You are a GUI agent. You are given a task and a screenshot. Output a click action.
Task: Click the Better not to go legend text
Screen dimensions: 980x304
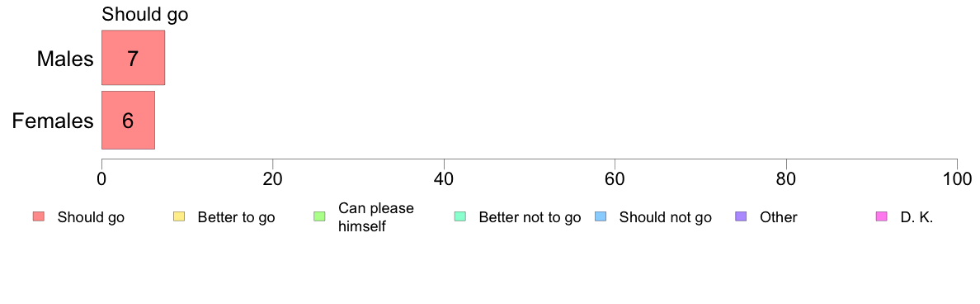pyautogui.click(x=530, y=218)
